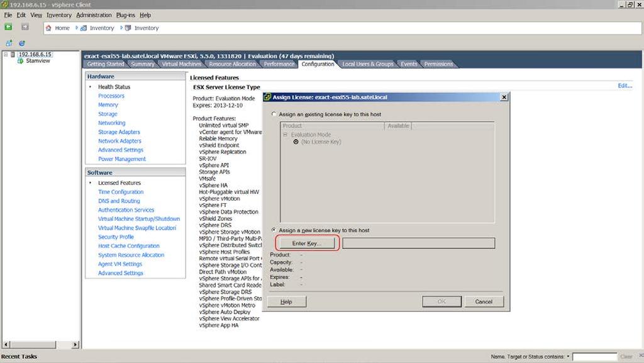Image resolution: width=644 pixels, height=363 pixels.
Task: Click the Enter Key button
Action: pyautogui.click(x=307, y=243)
